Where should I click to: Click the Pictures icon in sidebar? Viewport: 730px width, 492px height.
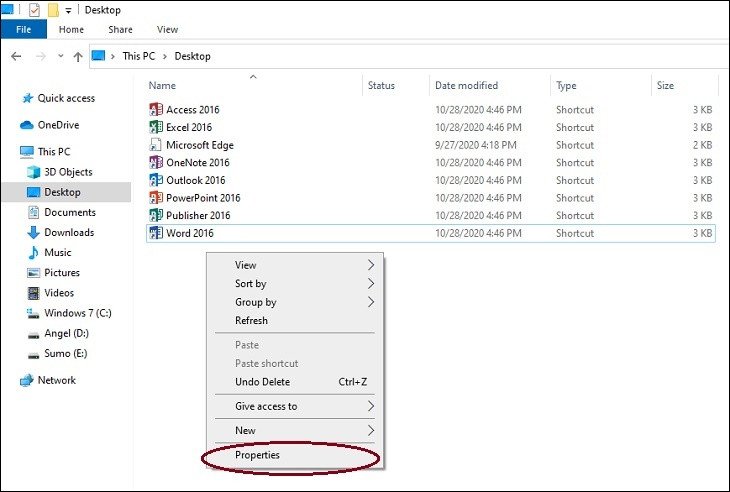coord(34,273)
